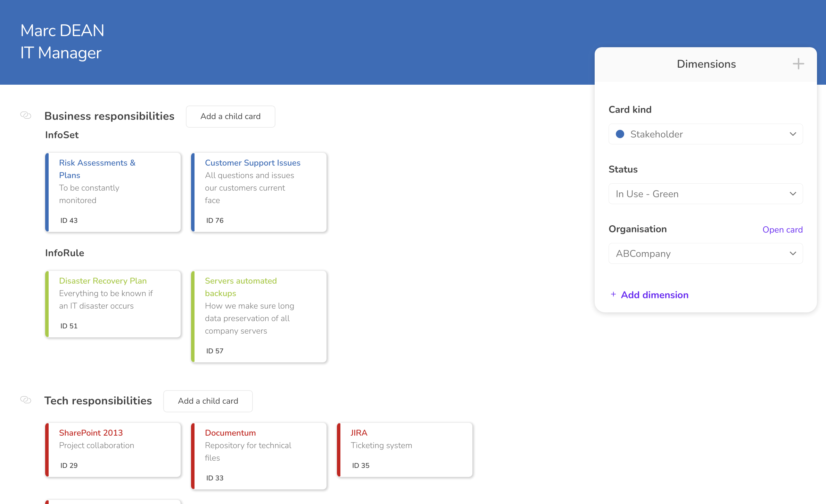Click link icon beside Business responsibilities

point(26,115)
